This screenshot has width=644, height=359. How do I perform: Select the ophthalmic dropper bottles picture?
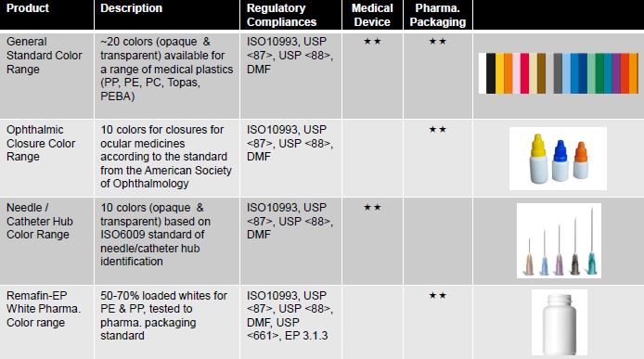tap(558, 159)
